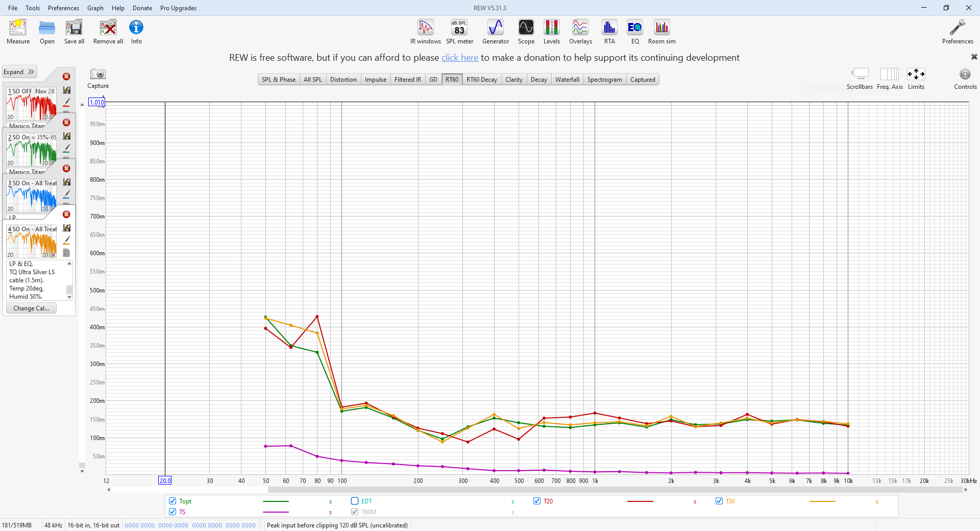Enable the EDT trace checkbox

pyautogui.click(x=355, y=501)
